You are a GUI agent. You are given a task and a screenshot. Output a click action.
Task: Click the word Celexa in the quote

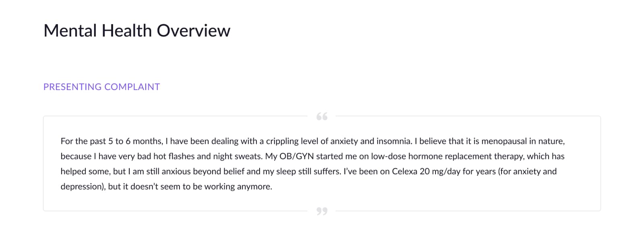(x=405, y=172)
